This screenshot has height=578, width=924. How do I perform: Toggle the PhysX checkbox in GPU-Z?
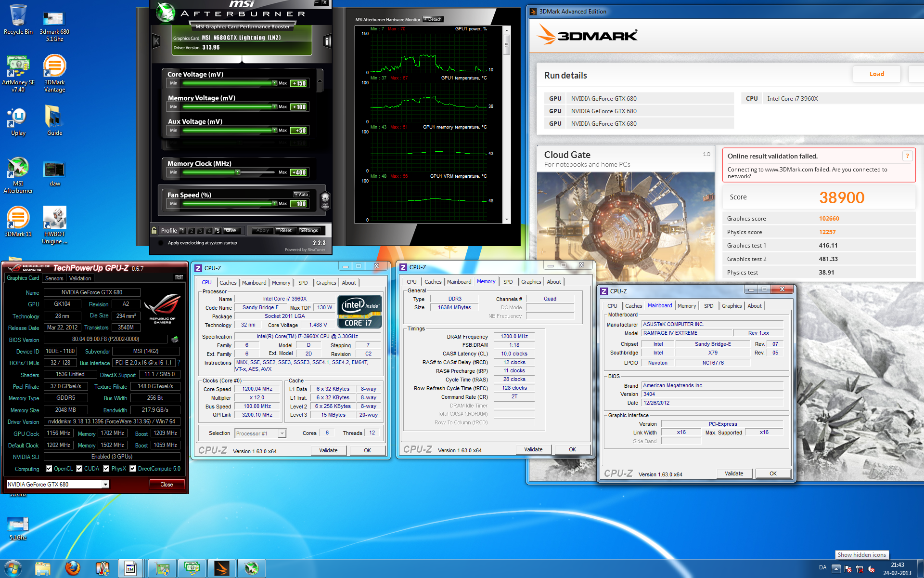106,468
